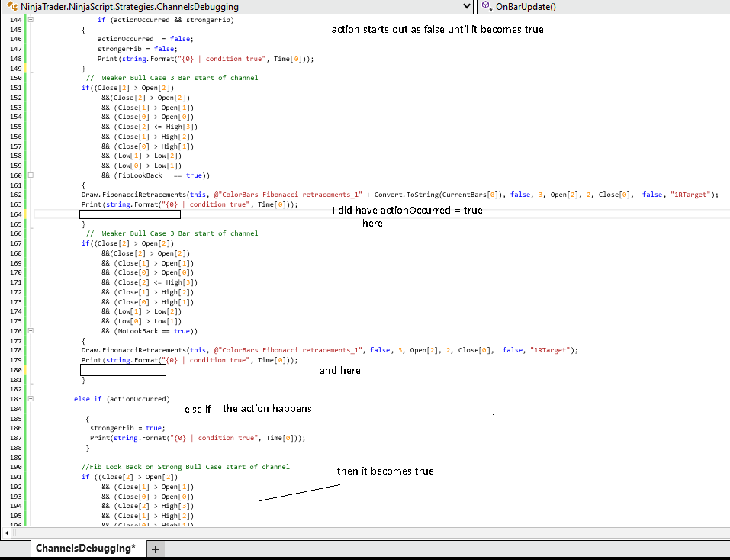730x560 pixels.
Task: Open the OnBarUpdate() member dropdown
Action: point(603,7)
